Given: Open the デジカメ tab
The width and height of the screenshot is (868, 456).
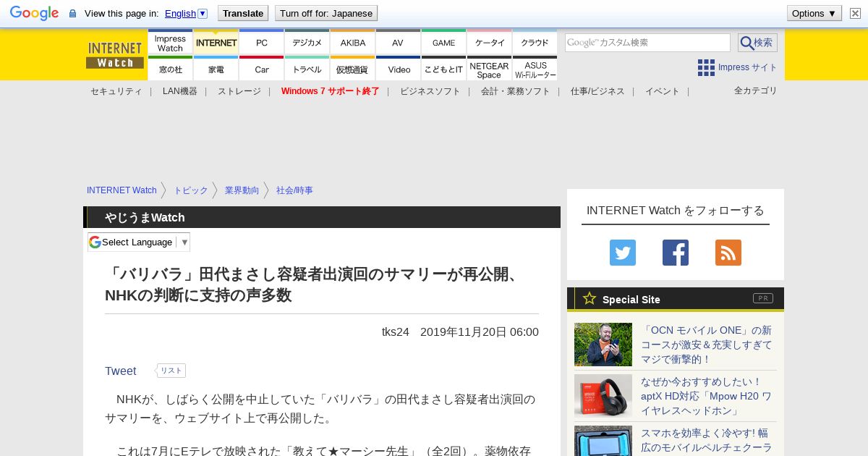Looking at the screenshot, I should 307,43.
